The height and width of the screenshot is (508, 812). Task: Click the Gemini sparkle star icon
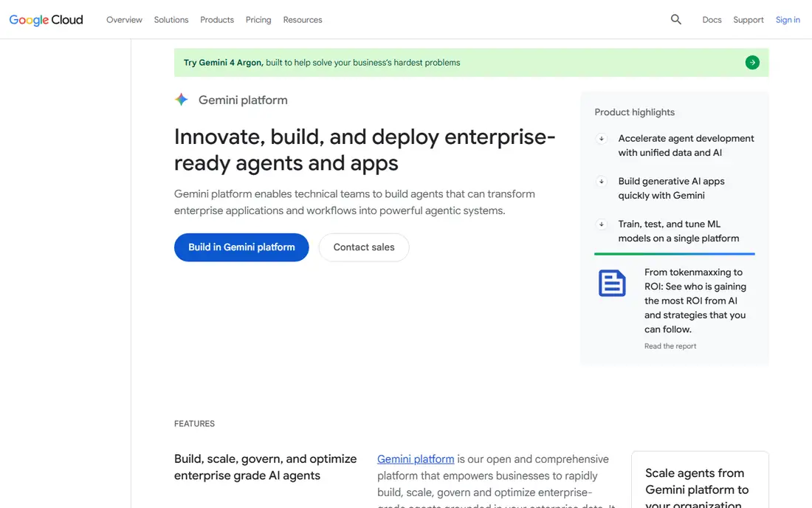(x=182, y=100)
